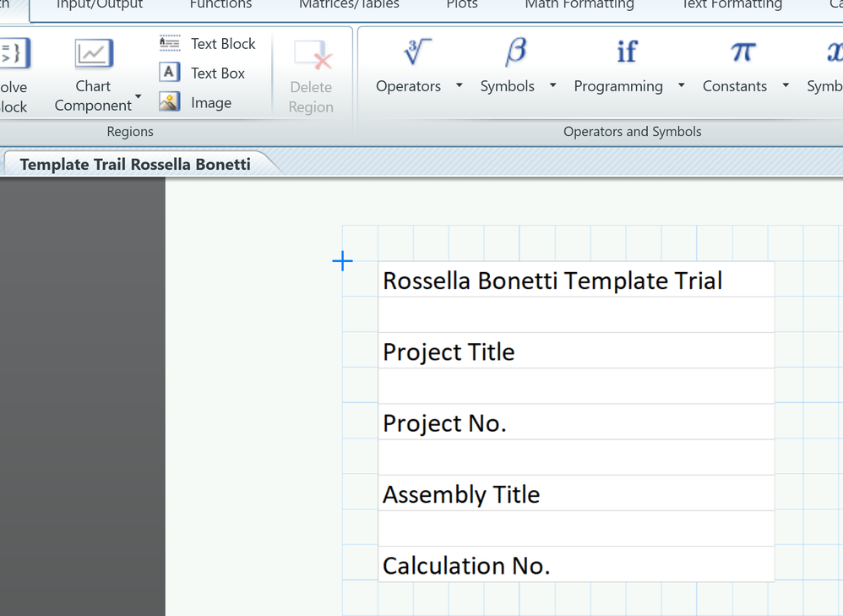Expand the Operators dropdown arrow
The height and width of the screenshot is (616, 843).
click(x=460, y=85)
